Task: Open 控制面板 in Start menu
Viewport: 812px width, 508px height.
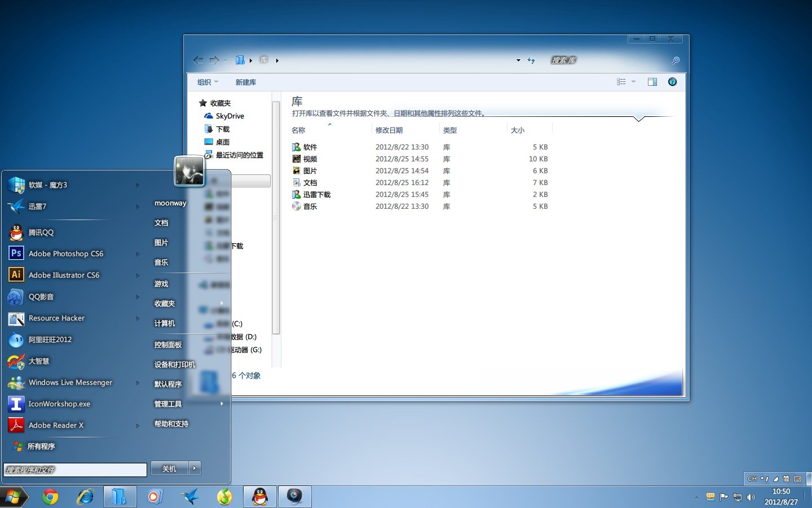Action: pyautogui.click(x=168, y=345)
